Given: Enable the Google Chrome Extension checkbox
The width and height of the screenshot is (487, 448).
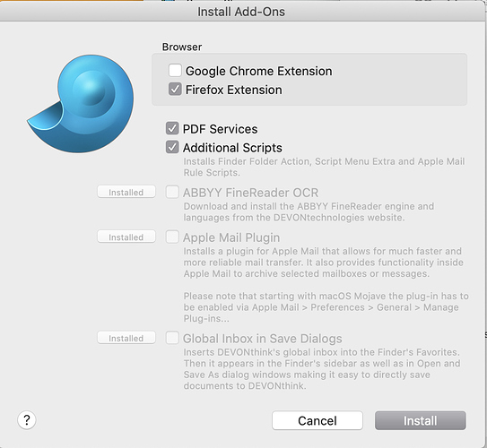Looking at the screenshot, I should (x=175, y=71).
